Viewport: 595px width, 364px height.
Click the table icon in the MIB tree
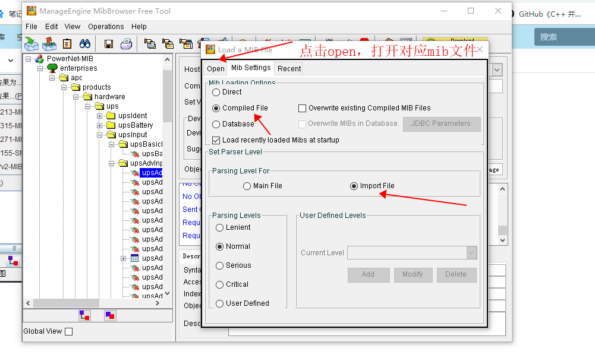135,258
